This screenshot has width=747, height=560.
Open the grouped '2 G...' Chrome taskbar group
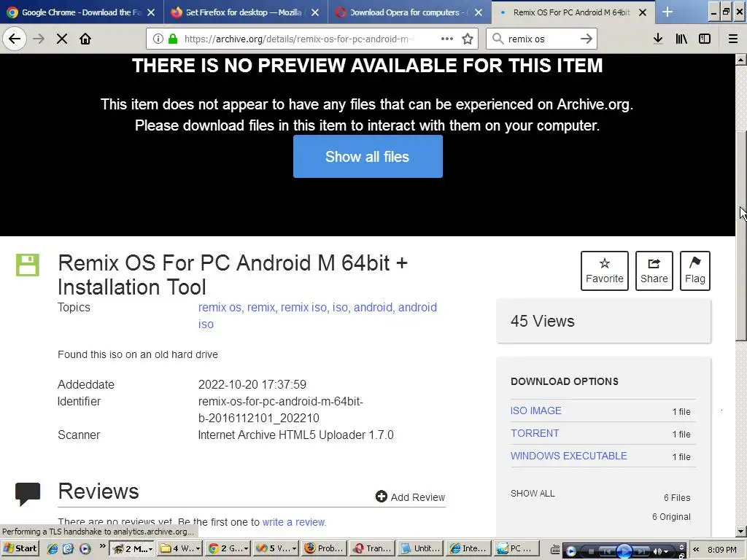pyautogui.click(x=229, y=548)
